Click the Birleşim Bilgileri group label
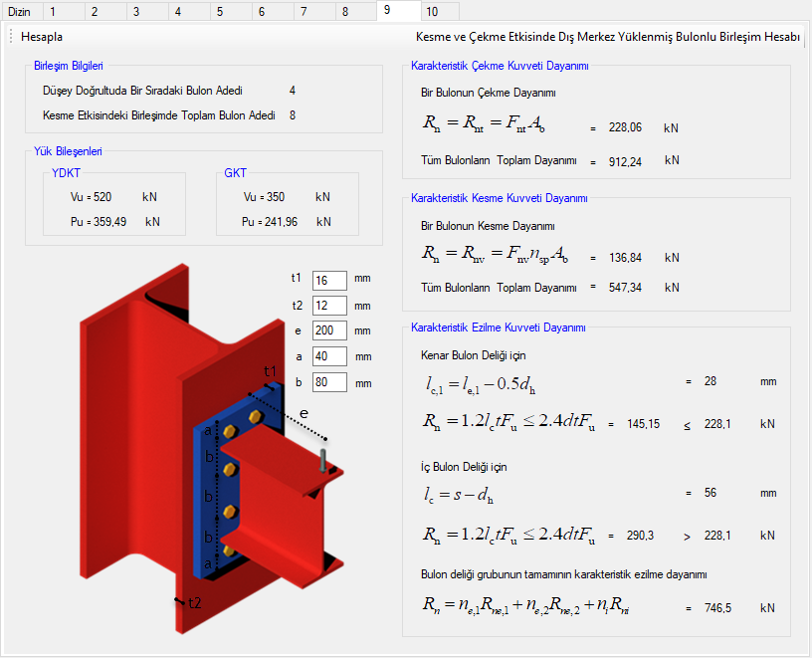812x658 pixels. point(69,66)
